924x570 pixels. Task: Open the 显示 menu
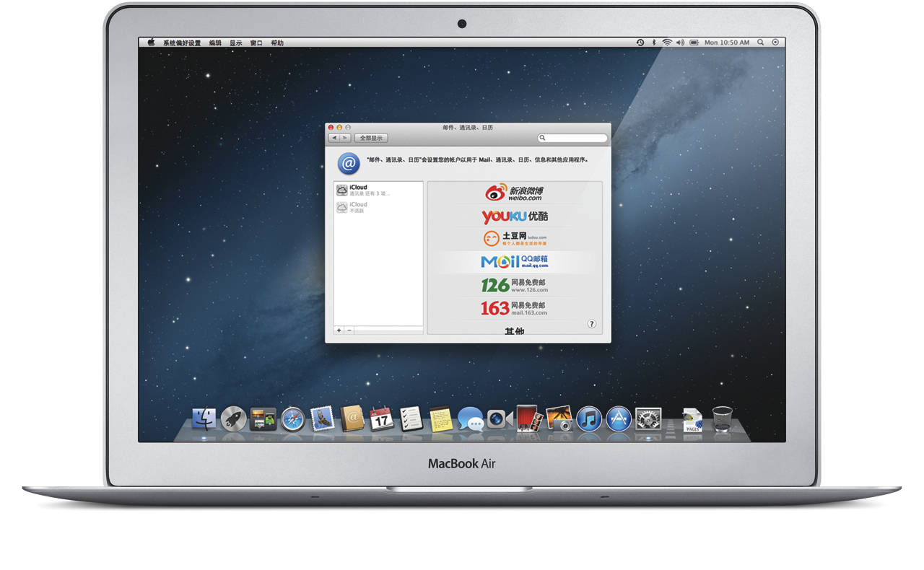coord(236,43)
